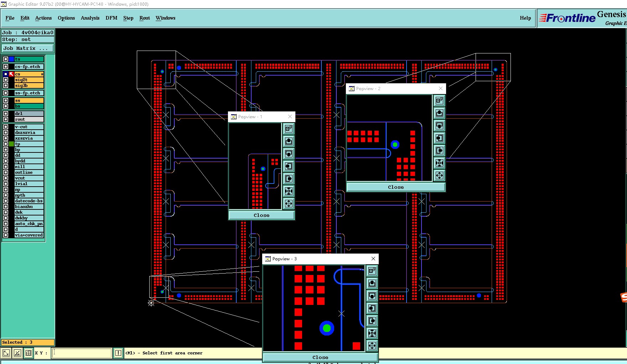Click outward-arrows zoom icon in Popview 1
The image size is (627, 364).
coord(289,203)
